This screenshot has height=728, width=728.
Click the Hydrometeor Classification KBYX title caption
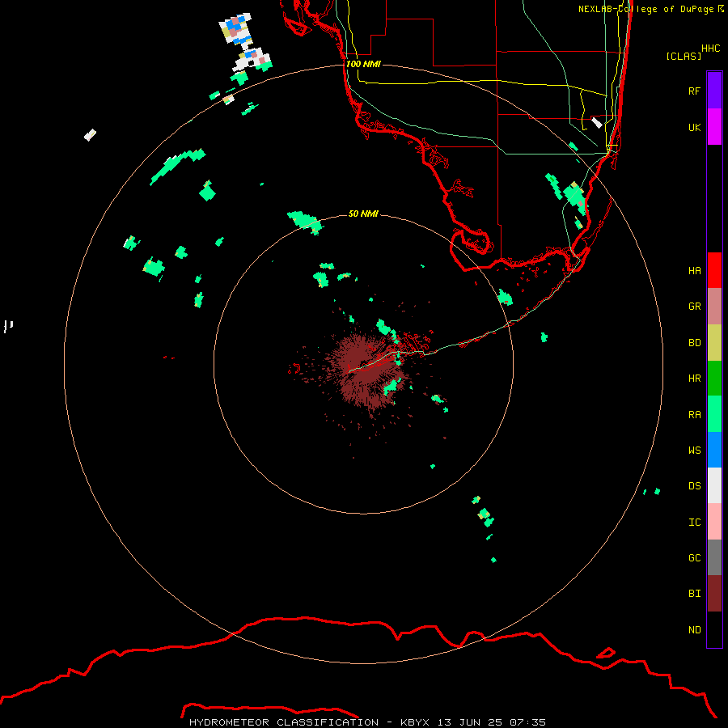(367, 722)
